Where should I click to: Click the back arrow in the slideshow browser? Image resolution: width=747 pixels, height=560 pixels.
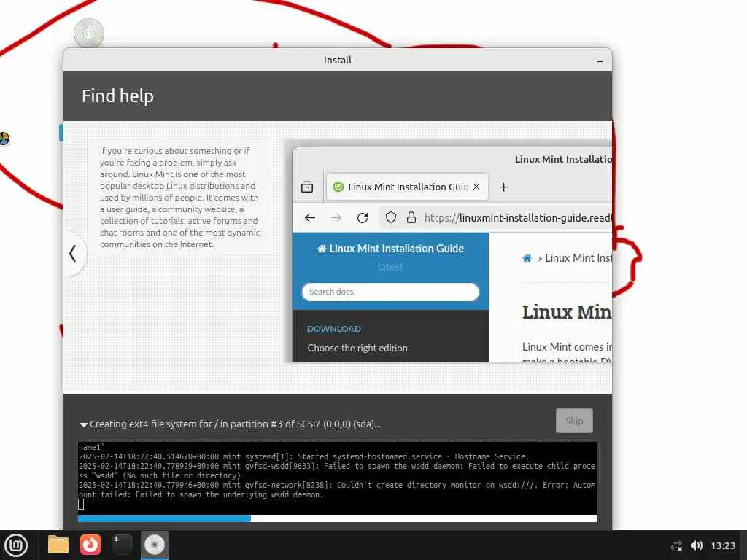(x=309, y=217)
